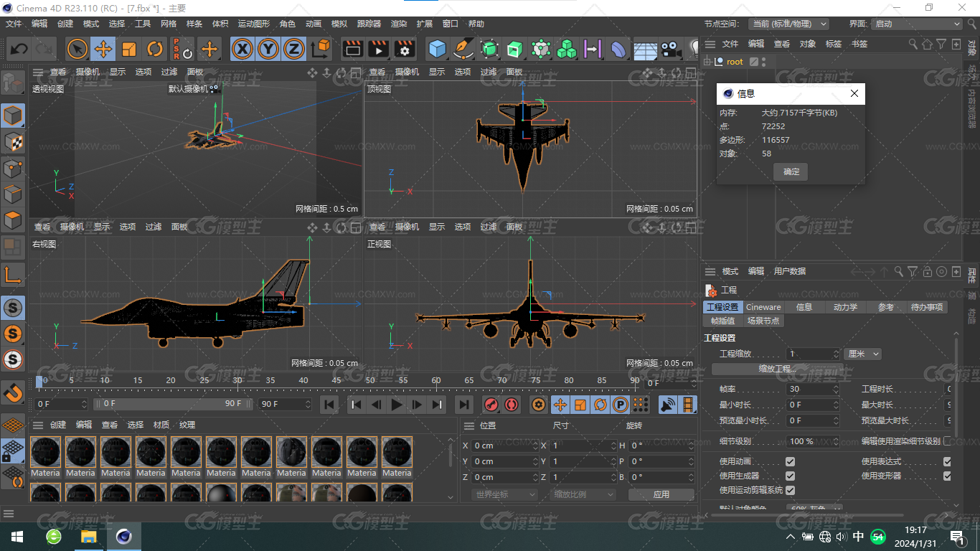The height and width of the screenshot is (551, 980).
Task: Click the timeline playhead at frame 0
Action: coord(40,381)
